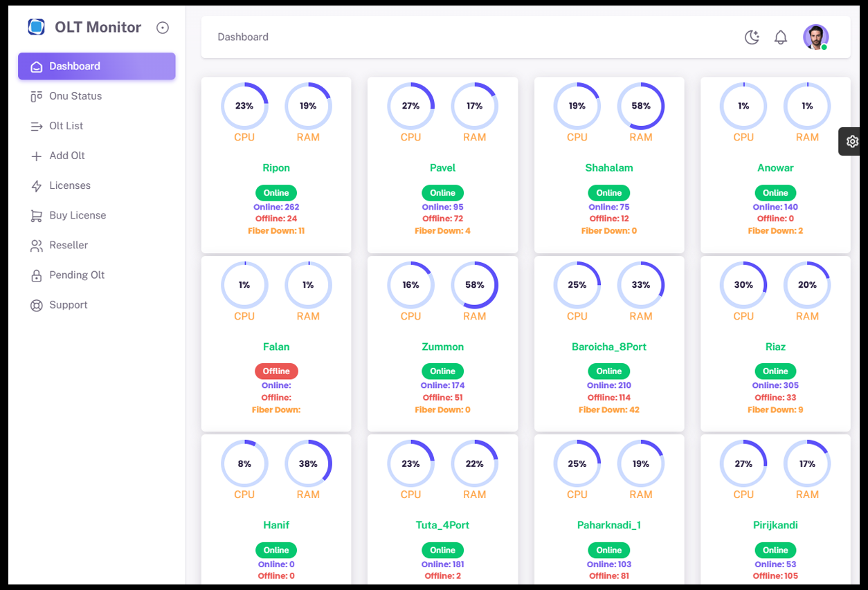Click the Offline badge on Falan card
The width and height of the screenshot is (868, 590).
pyautogui.click(x=276, y=371)
